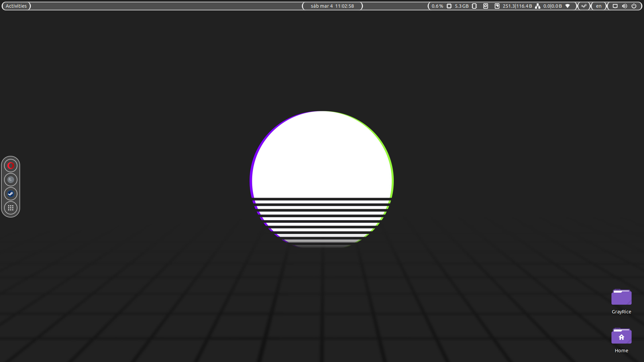This screenshot has width=644, height=362.
Task: Click the RAM memory icon in top bar
Action: pyautogui.click(x=474, y=6)
